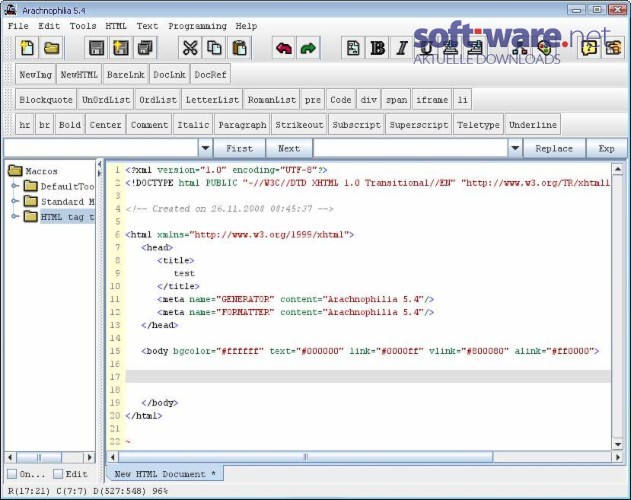Screen dimensions: 631x500
Task: Click the open folder toolbar icon
Action: click(52, 48)
